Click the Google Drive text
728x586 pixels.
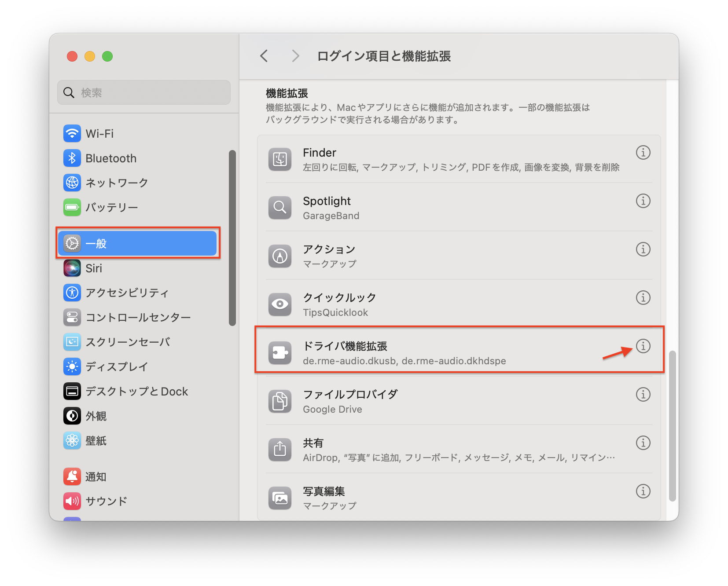tap(332, 409)
